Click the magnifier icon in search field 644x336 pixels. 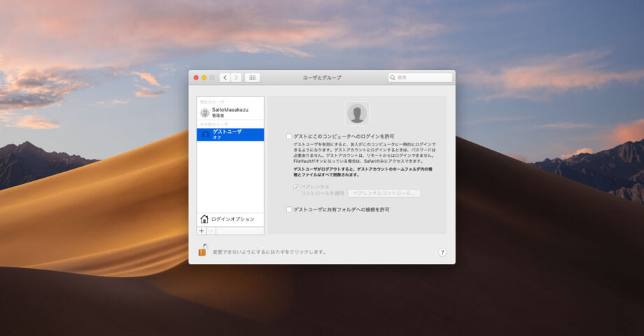coord(393,77)
